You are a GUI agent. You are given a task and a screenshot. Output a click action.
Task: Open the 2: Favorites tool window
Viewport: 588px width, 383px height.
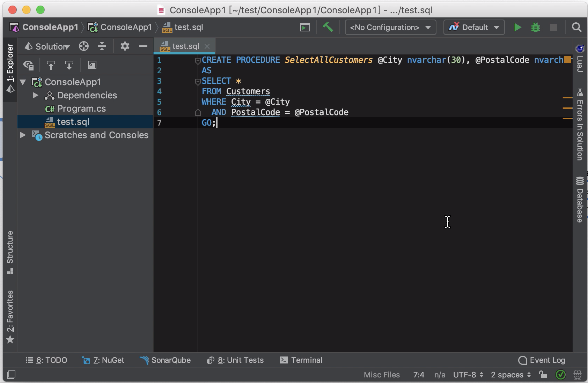click(10, 317)
